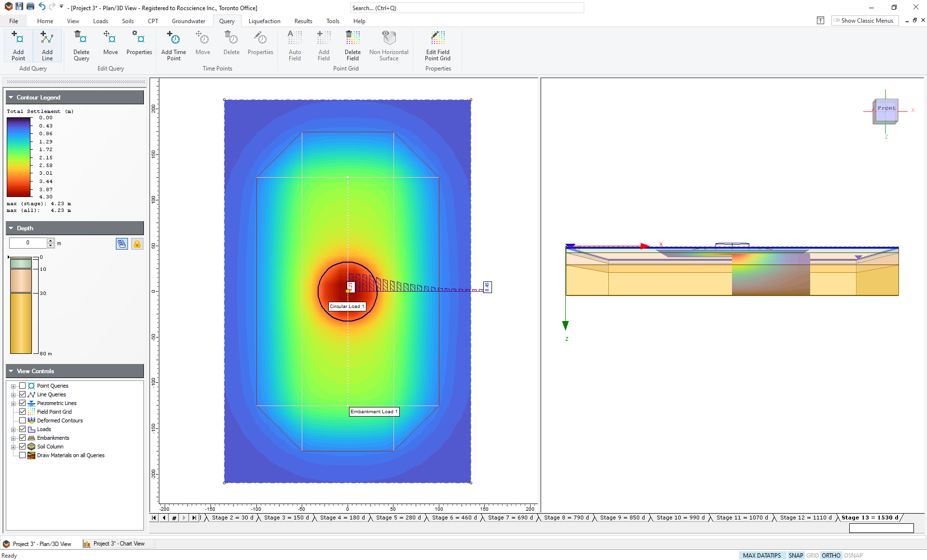This screenshot has height=560, width=927.
Task: Enable the Point Queries checkbox
Action: tap(22, 386)
